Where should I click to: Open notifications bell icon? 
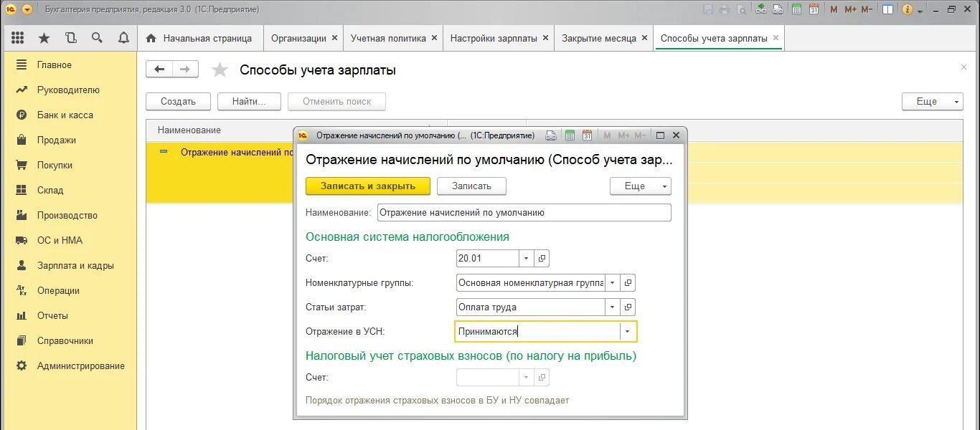pos(123,38)
